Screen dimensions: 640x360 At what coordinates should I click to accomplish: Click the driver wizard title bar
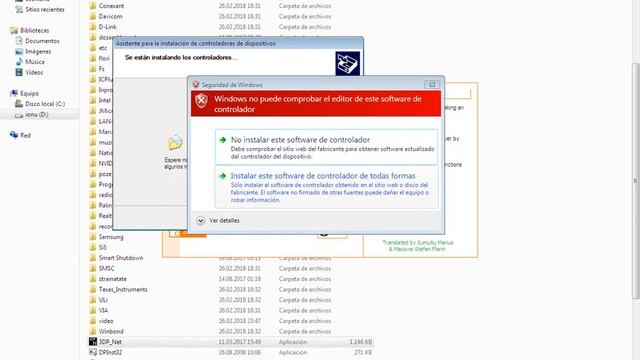click(238, 43)
